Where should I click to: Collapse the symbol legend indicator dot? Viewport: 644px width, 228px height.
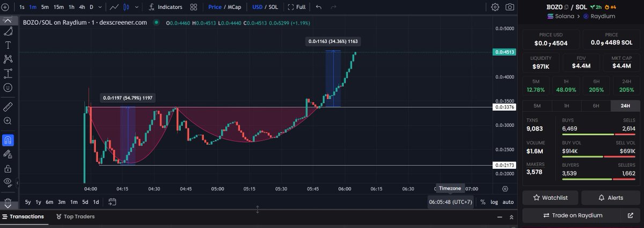click(156, 23)
